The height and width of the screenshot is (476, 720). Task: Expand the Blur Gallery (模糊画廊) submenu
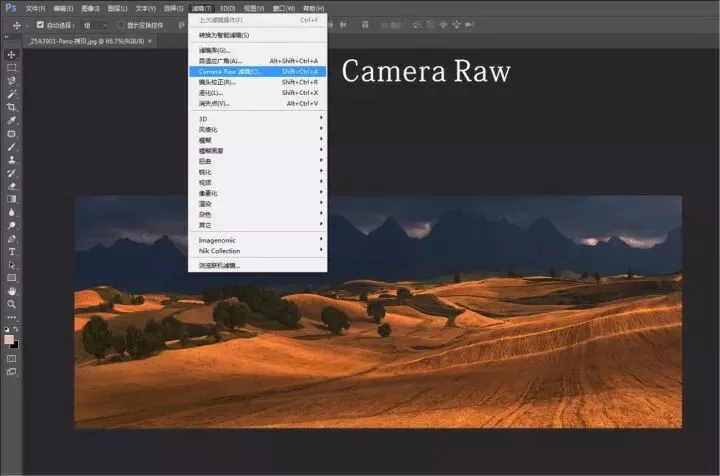pyautogui.click(x=258, y=151)
